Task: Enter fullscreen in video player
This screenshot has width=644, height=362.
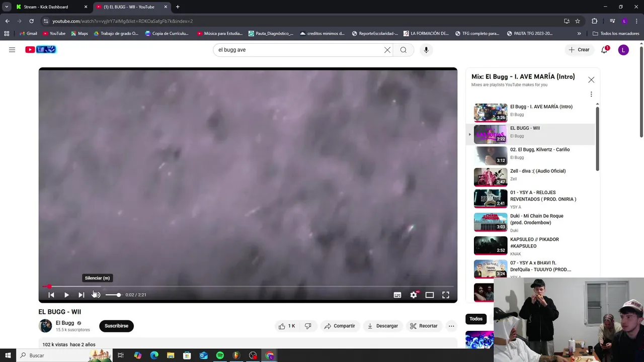Action: coord(446,295)
